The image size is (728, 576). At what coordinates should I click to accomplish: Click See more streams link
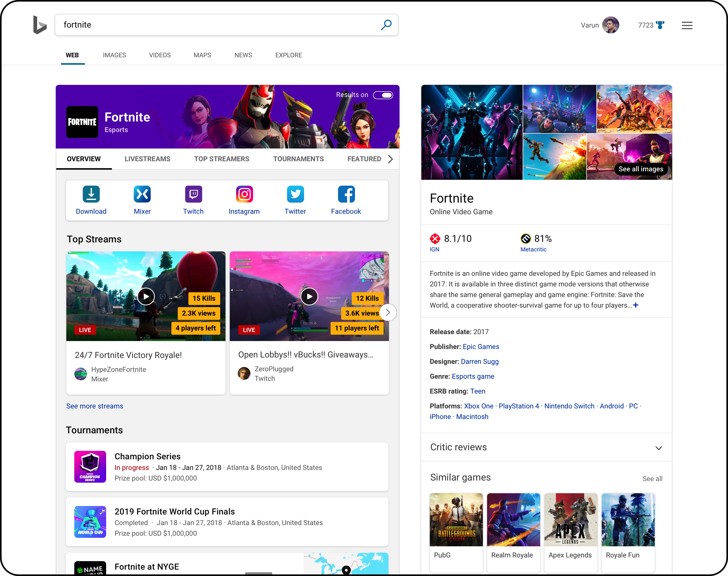(x=95, y=406)
